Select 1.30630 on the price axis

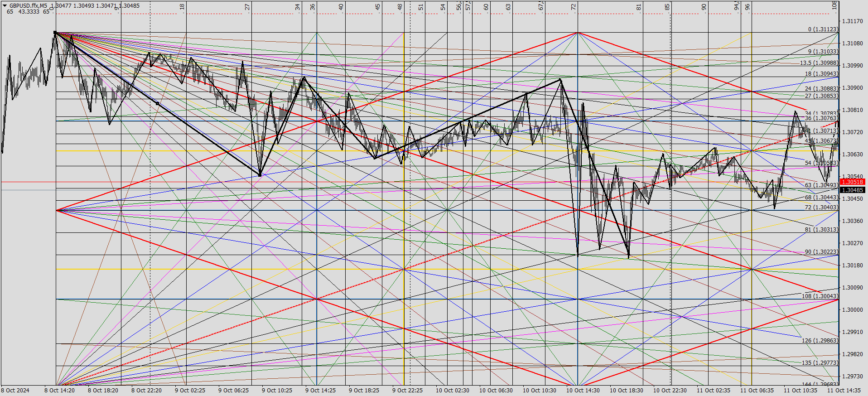(852, 155)
